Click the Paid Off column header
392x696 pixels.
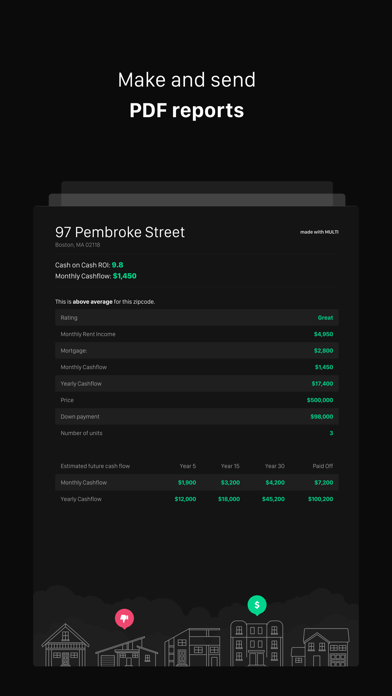coord(322,466)
